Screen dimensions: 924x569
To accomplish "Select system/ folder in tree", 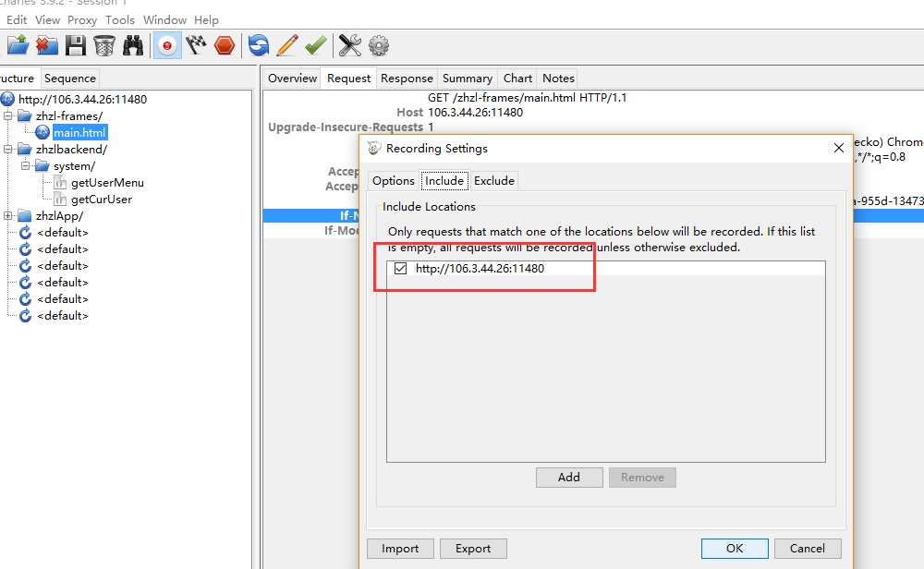I will [x=74, y=166].
